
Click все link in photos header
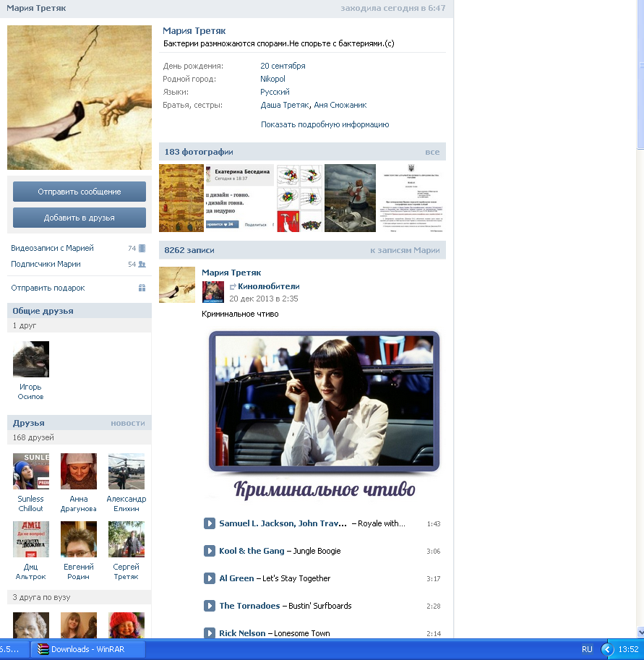coord(432,152)
